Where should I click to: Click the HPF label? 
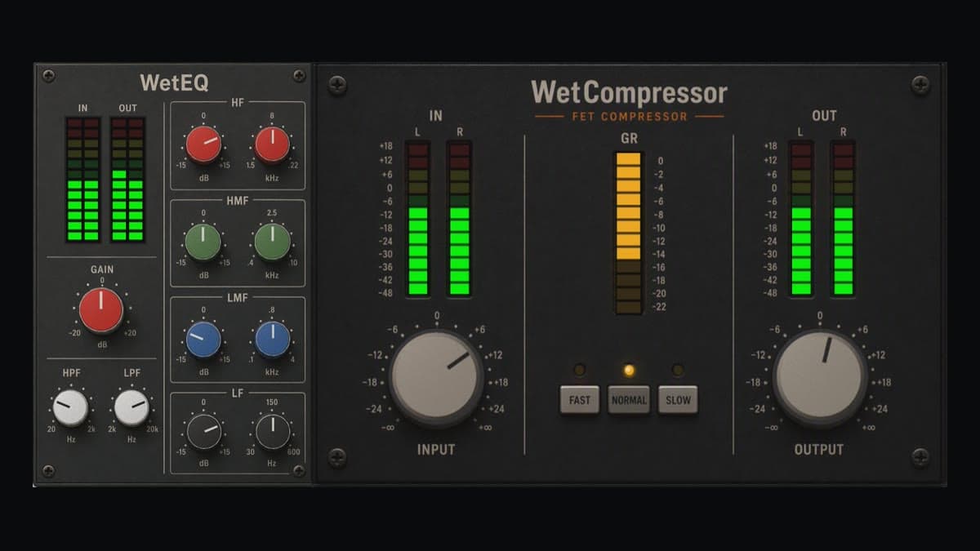[71, 373]
